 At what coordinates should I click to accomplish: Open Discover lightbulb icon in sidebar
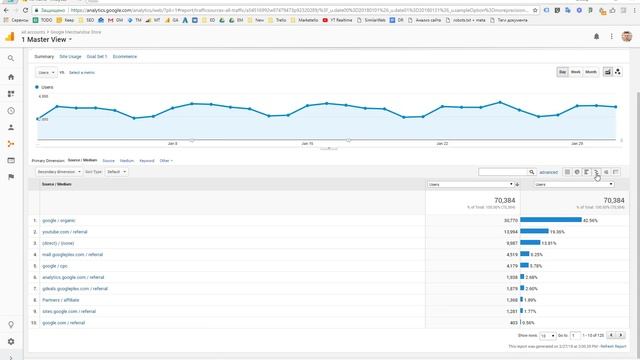coord(11,324)
